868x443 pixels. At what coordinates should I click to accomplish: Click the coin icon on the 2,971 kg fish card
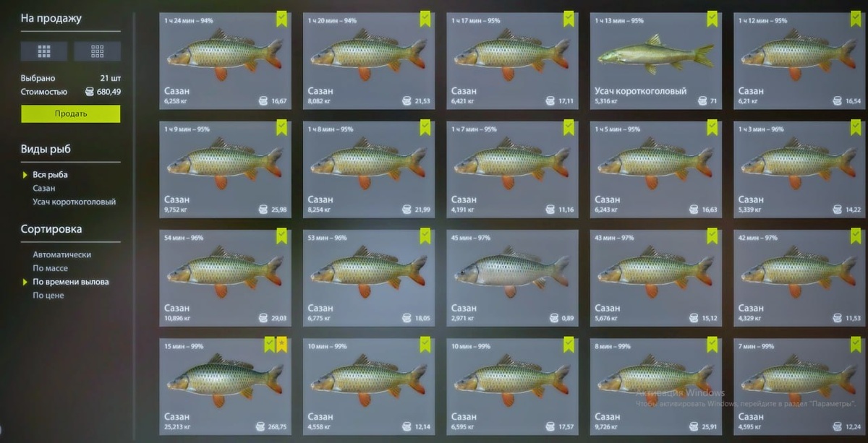(x=554, y=318)
